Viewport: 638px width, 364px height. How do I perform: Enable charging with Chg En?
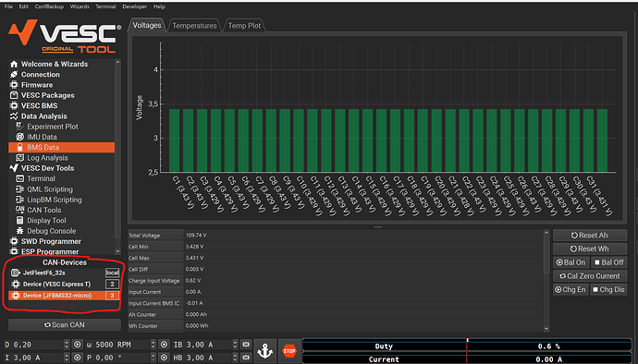point(571,289)
